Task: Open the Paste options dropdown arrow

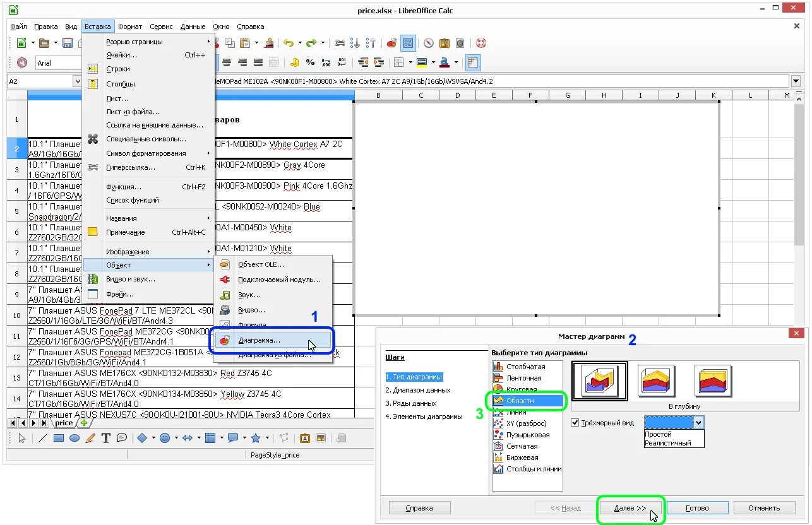Action: pos(257,43)
